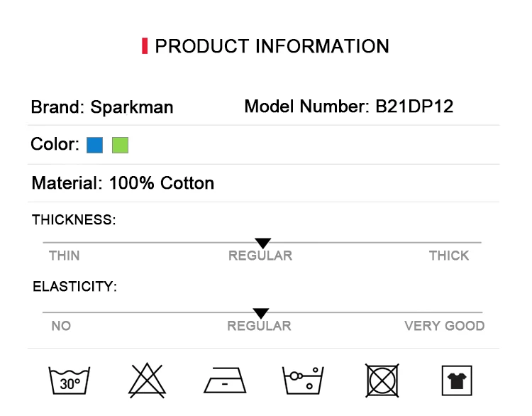Click the Material: 100% Cotton text
The height and width of the screenshot is (416, 532).
123,183
